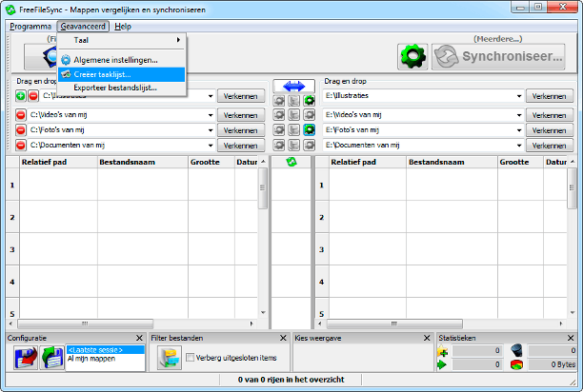Open filter settings for Documenten van mij pair
The width and height of the screenshot is (583, 392).
click(293, 145)
